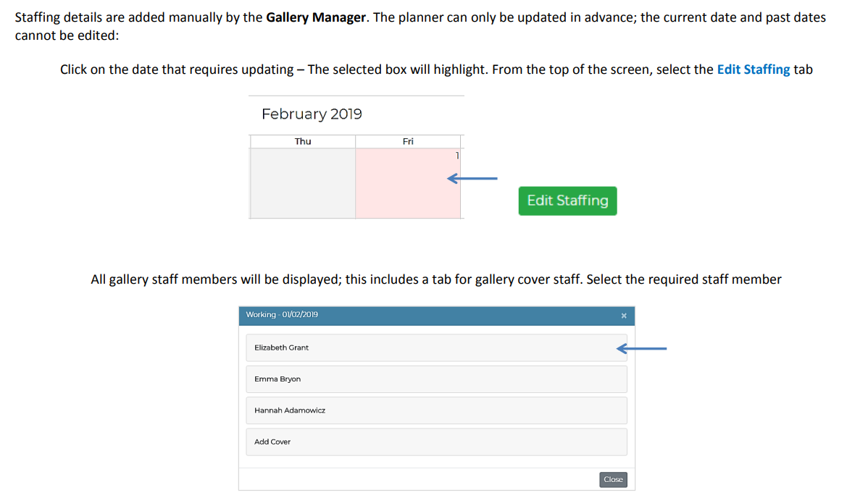Choose Emma Bryon from the staff list

pos(436,379)
